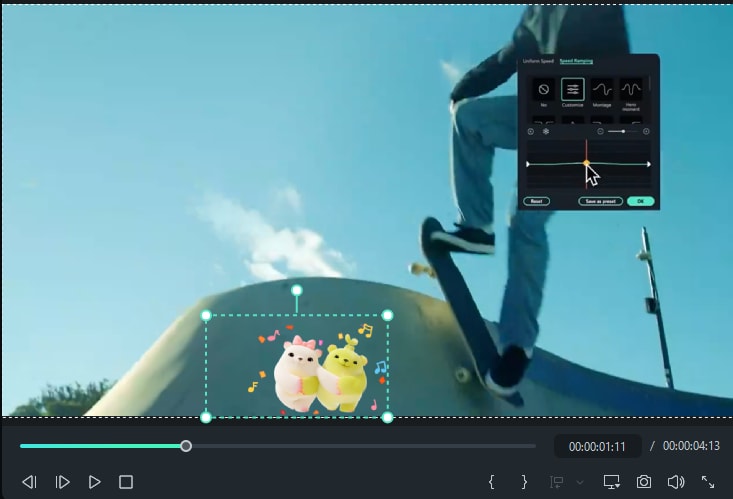
Task: Open the preview display settings monitor icon
Action: click(x=611, y=482)
